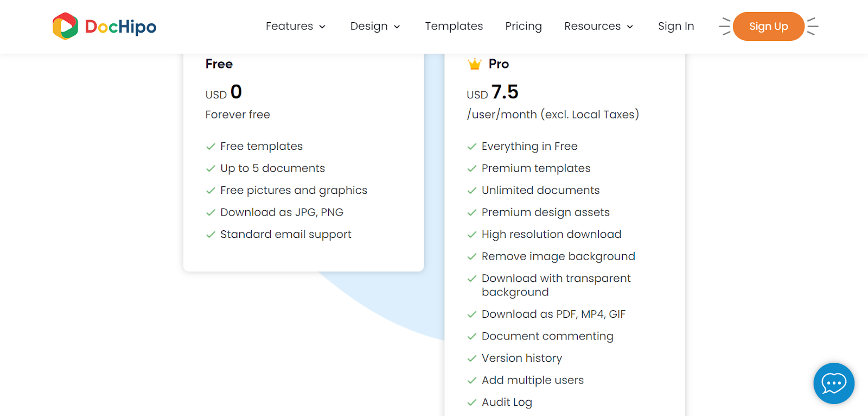Click the Pro plan USD 7.5 price
Viewport: 868px width, 416px height.
click(493, 92)
